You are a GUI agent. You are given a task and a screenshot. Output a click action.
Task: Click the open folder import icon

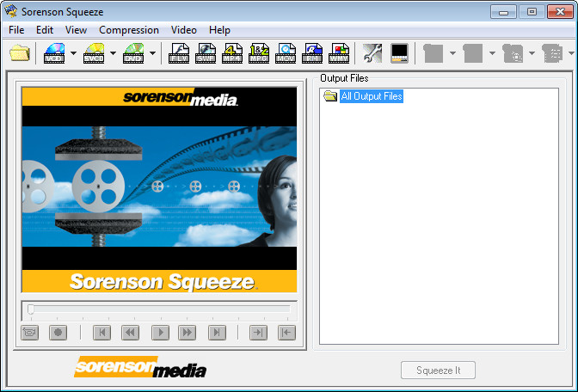[x=19, y=53]
